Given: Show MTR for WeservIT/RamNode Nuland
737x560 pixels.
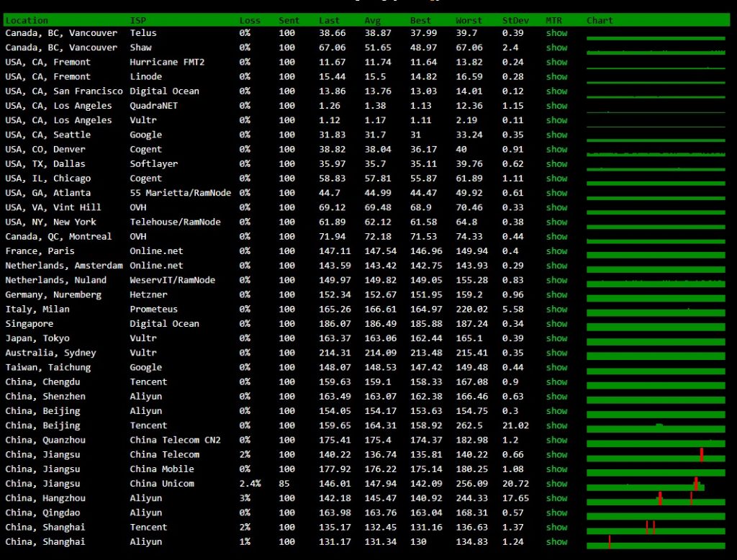Looking at the screenshot, I should pos(556,280).
